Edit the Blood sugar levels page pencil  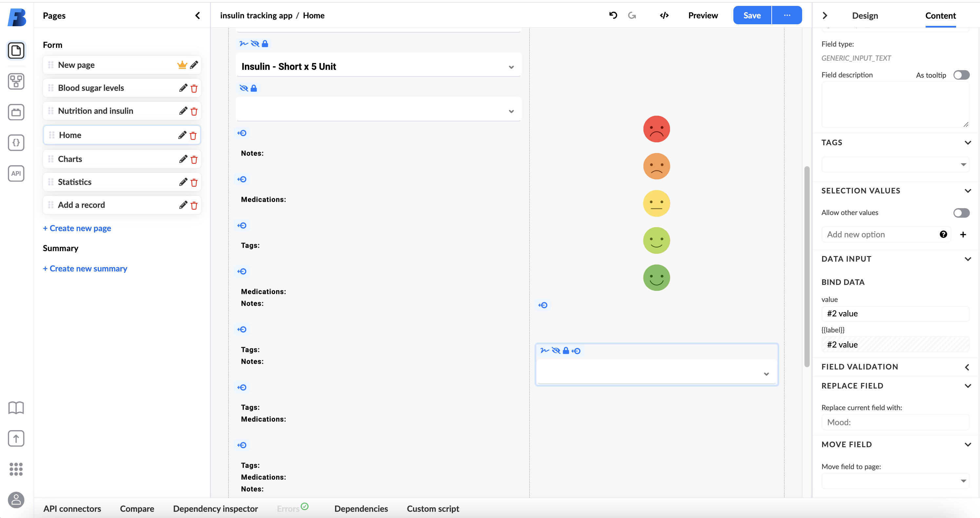(183, 88)
